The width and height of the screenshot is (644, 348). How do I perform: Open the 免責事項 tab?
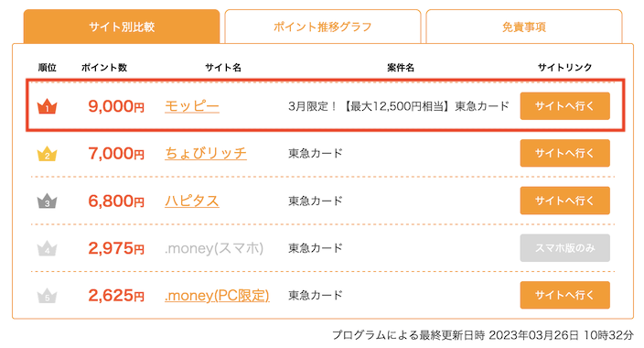pos(524,27)
